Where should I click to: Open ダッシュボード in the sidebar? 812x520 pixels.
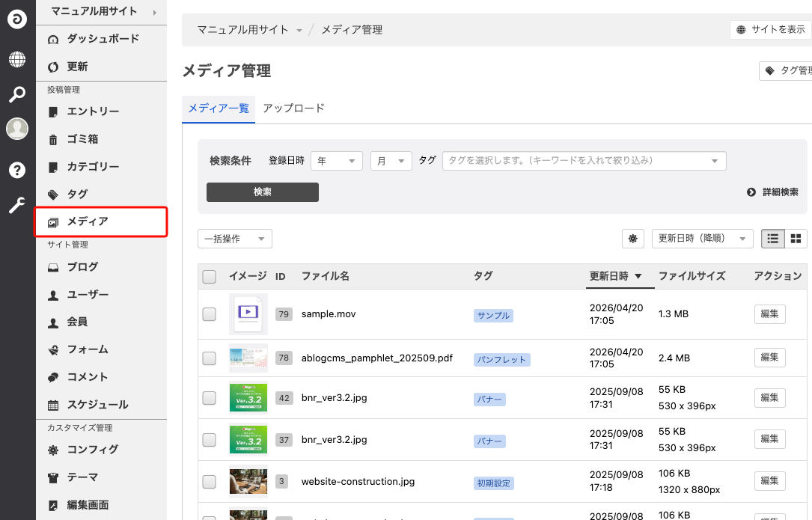tap(102, 39)
